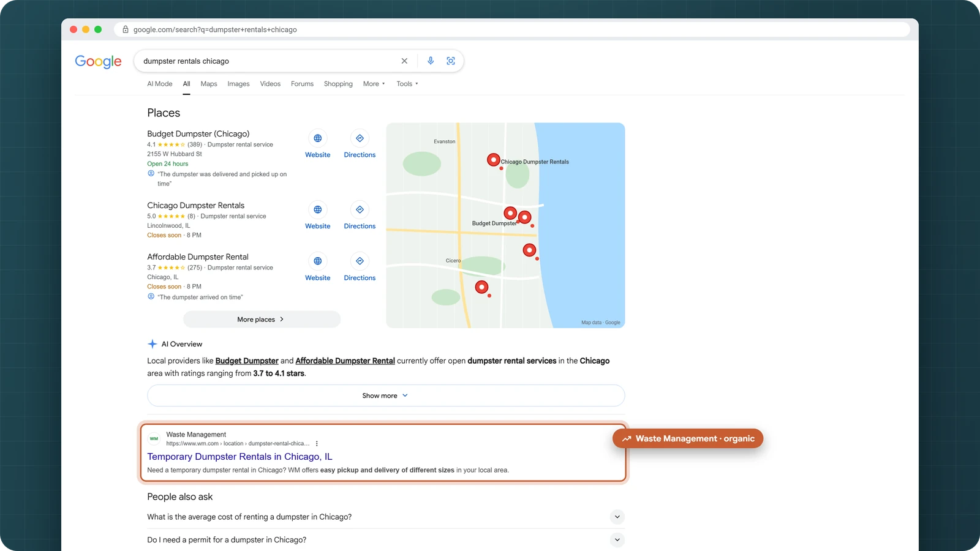Switch to Forums tab

(x=302, y=84)
